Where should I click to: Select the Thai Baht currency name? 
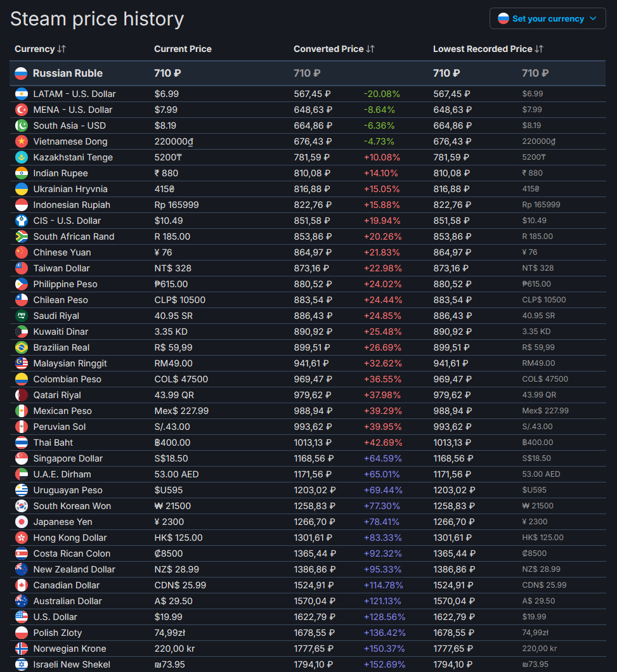coord(53,443)
